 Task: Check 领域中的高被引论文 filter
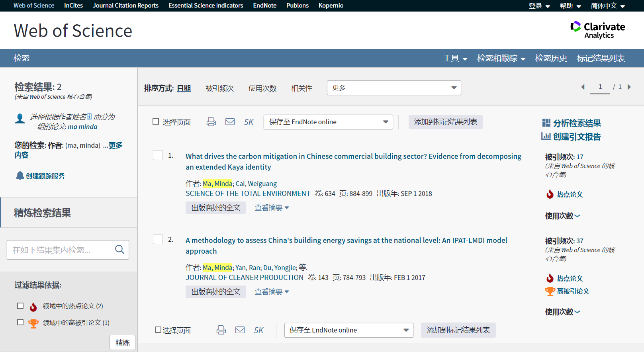pos(20,322)
